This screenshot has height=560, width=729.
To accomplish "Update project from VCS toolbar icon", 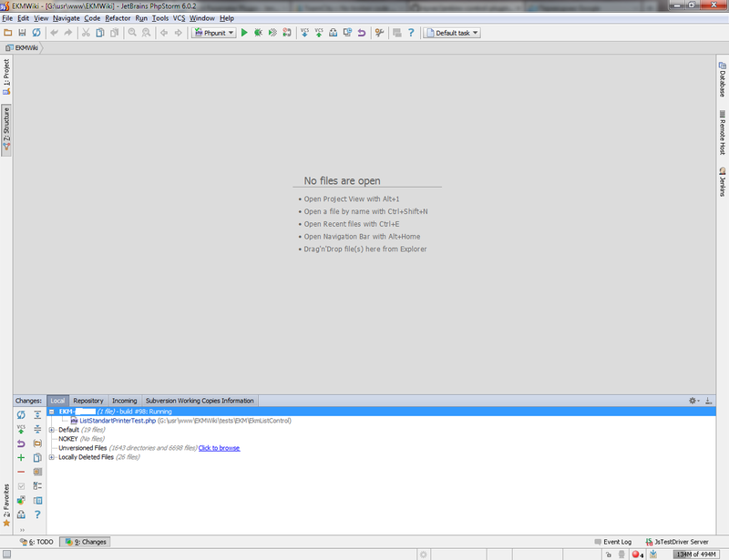I will click(304, 33).
